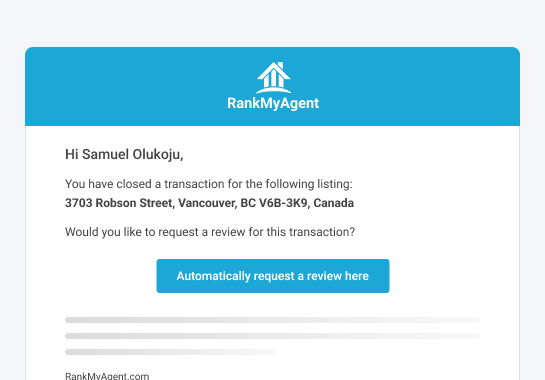Viewport: 545px width, 380px height.
Task: Click the RankMyAgent wordmark in header
Action: coord(273,103)
